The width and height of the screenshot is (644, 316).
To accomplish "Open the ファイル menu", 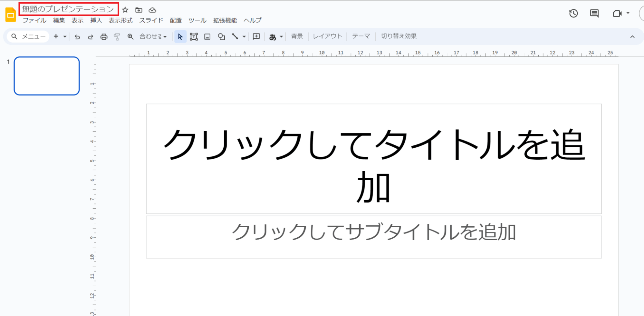I will (x=34, y=20).
